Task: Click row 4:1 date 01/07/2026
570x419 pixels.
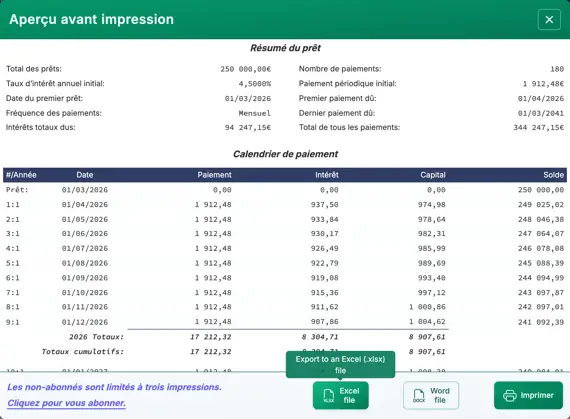Action: [x=85, y=249]
